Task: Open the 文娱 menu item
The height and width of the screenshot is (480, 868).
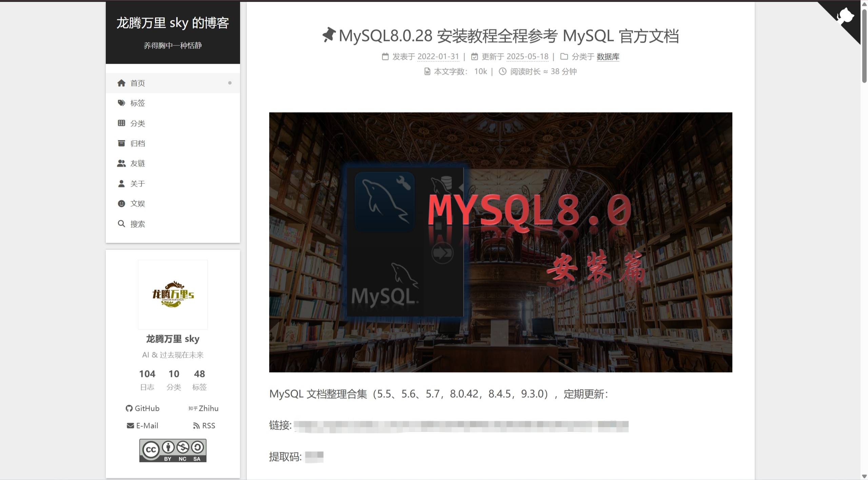Action: point(173,203)
